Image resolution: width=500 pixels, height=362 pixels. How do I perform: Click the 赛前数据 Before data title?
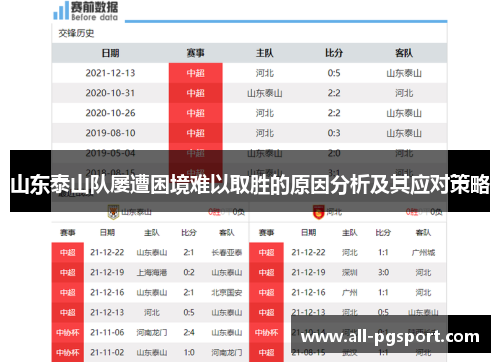point(95,11)
